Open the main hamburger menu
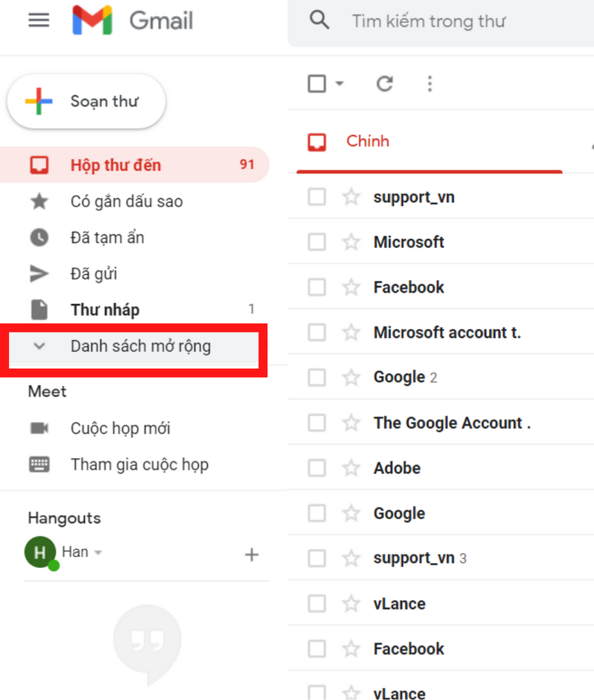Image resolution: width=594 pixels, height=700 pixels. point(39,20)
